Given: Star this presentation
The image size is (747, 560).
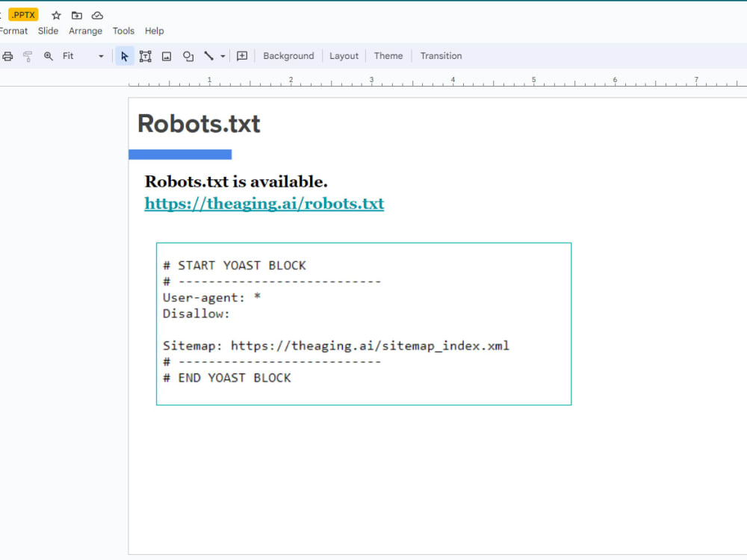Looking at the screenshot, I should pos(56,15).
